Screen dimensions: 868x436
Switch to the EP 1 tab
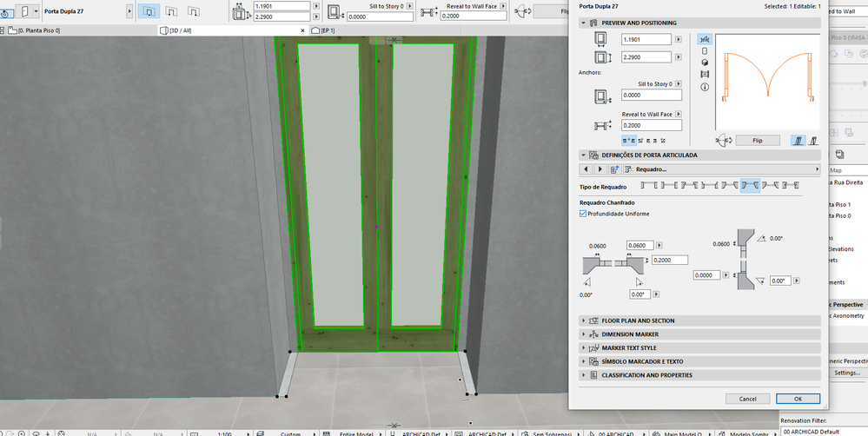[326, 30]
